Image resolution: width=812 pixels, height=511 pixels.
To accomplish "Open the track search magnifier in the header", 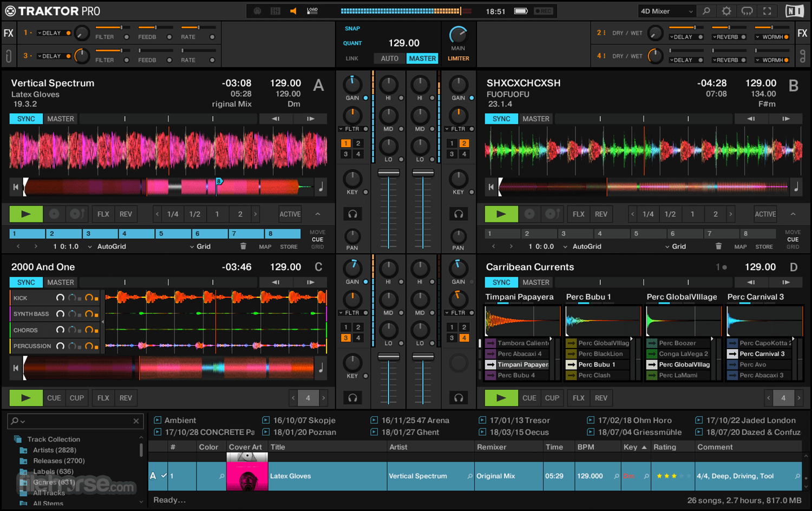I will [706, 10].
